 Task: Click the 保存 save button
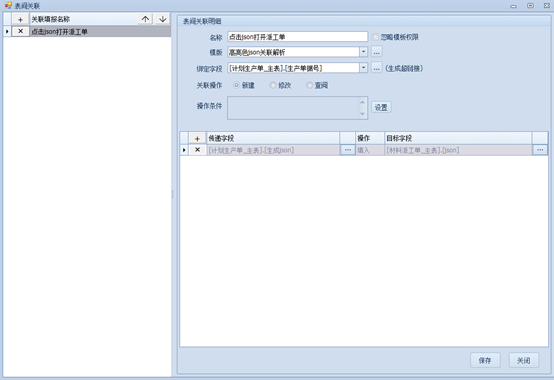[x=485, y=360]
